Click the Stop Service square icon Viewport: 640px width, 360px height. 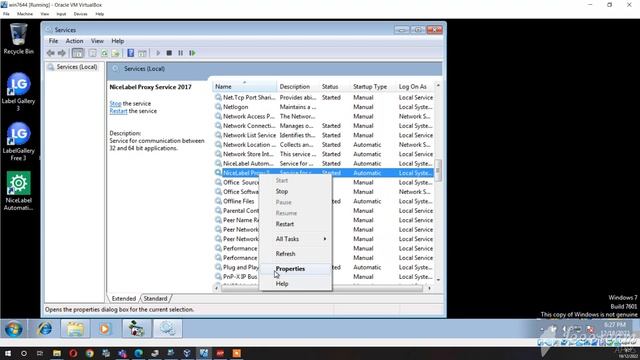169,53
